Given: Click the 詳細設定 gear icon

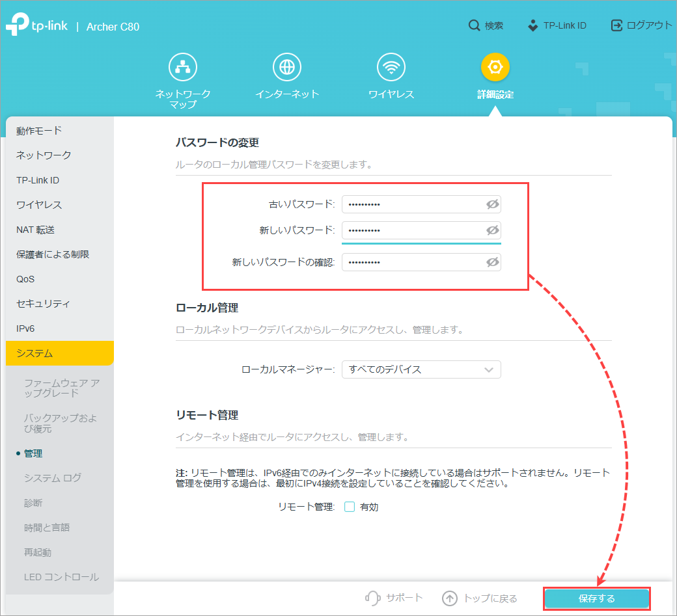Looking at the screenshot, I should click(495, 66).
